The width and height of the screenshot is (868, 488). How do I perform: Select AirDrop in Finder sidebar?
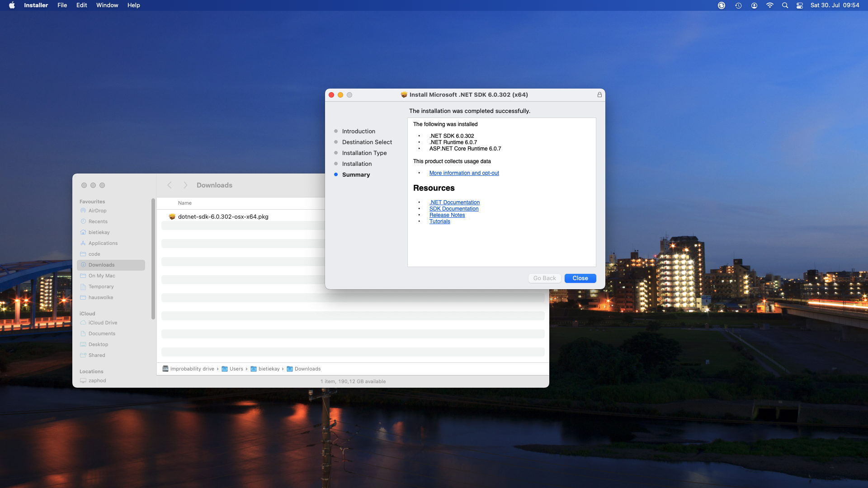(97, 211)
